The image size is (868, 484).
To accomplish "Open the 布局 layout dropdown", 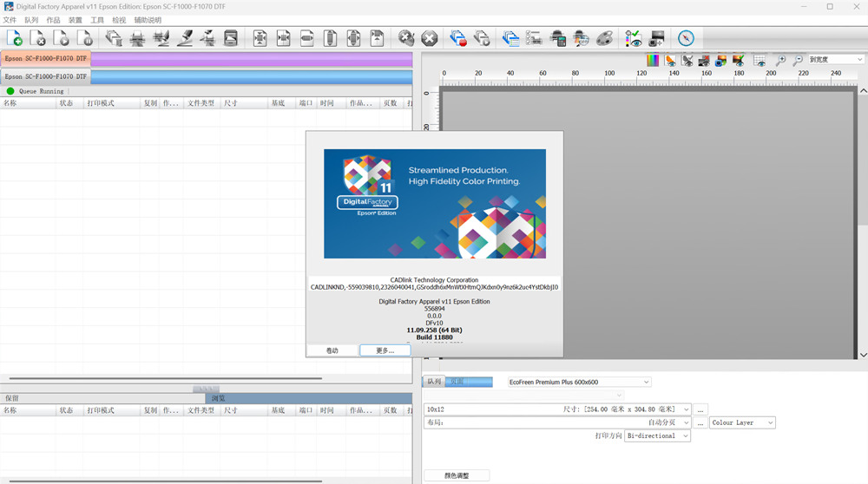I will point(557,422).
